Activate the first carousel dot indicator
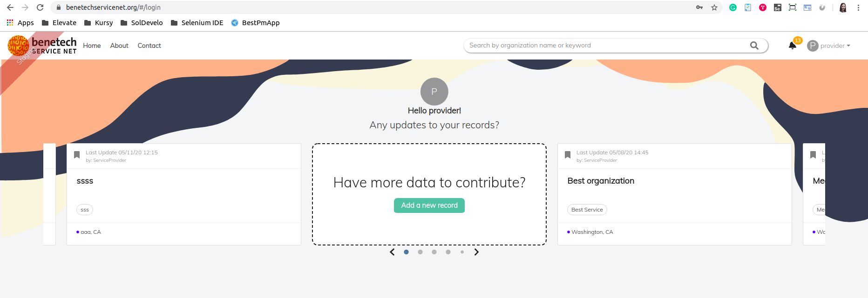868x298 pixels. (406, 252)
